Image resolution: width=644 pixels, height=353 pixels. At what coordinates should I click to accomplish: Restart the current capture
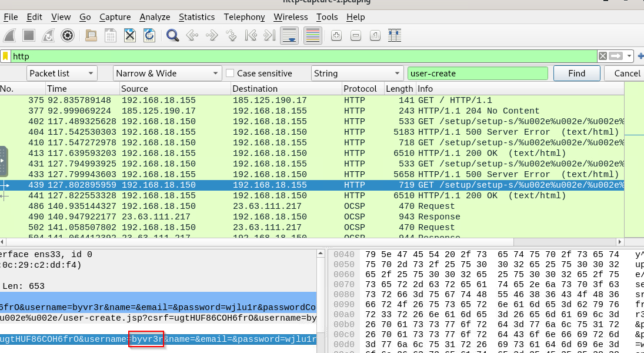(x=48, y=36)
